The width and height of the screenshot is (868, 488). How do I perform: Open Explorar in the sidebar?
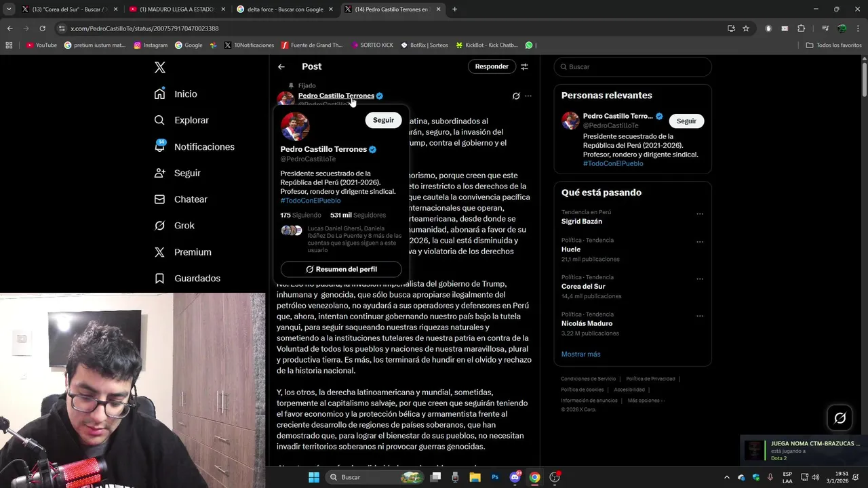click(182, 120)
